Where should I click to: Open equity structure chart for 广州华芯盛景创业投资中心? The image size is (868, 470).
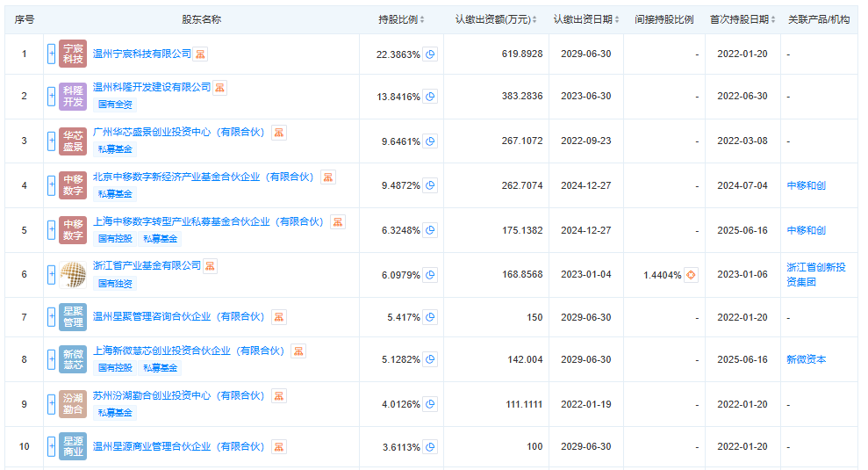coord(279,133)
